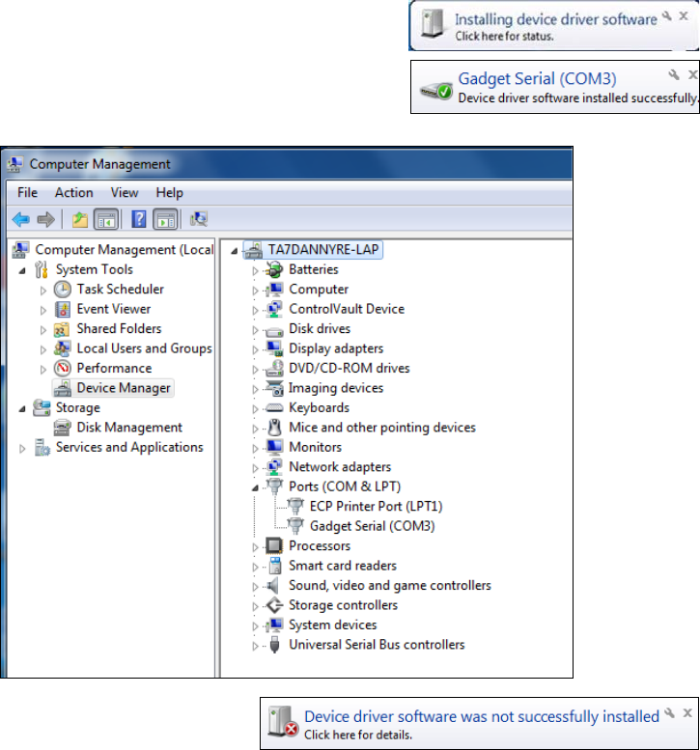Click wrench icon on Gadget Serial notification
Image resolution: width=700 pixels, height=750 pixels.
click(x=674, y=74)
